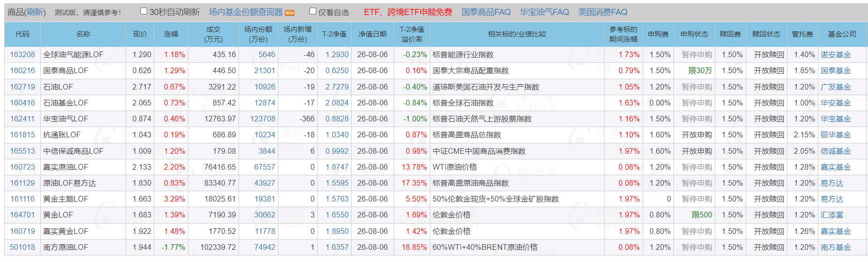868x262 pixels.
Task: Sort by T-2净值 column header
Action: click(334, 34)
